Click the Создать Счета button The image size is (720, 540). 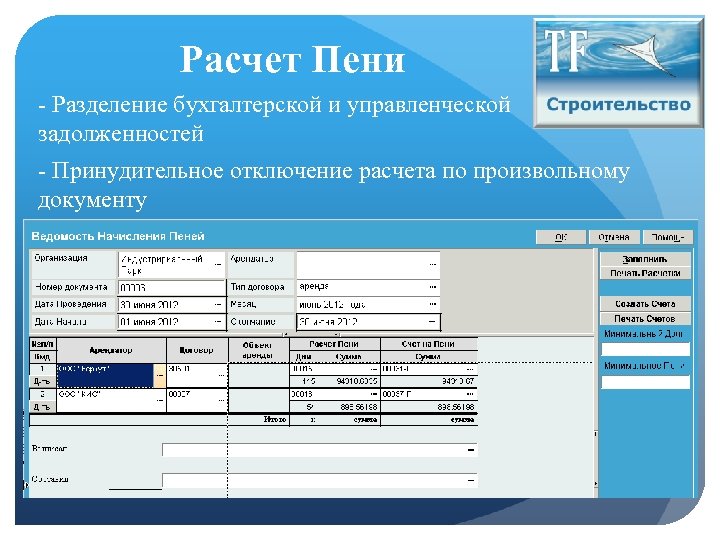coord(645,304)
